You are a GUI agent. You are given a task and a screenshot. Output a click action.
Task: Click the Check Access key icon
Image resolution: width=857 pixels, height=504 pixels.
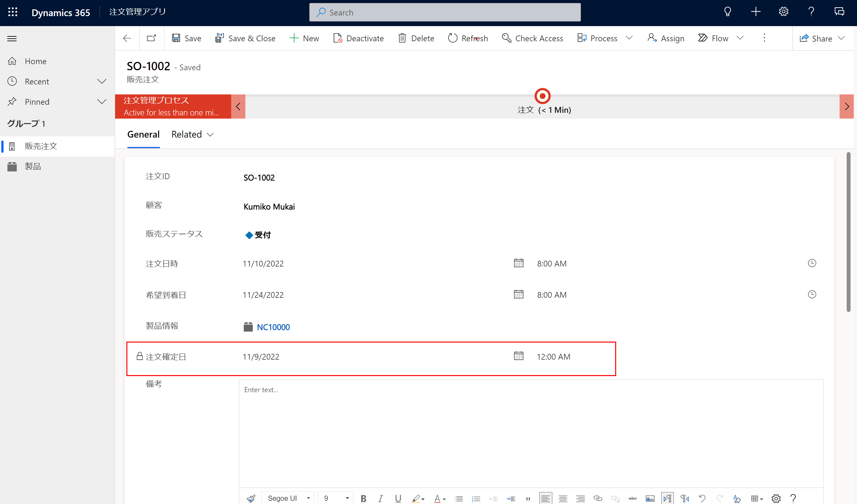point(507,38)
